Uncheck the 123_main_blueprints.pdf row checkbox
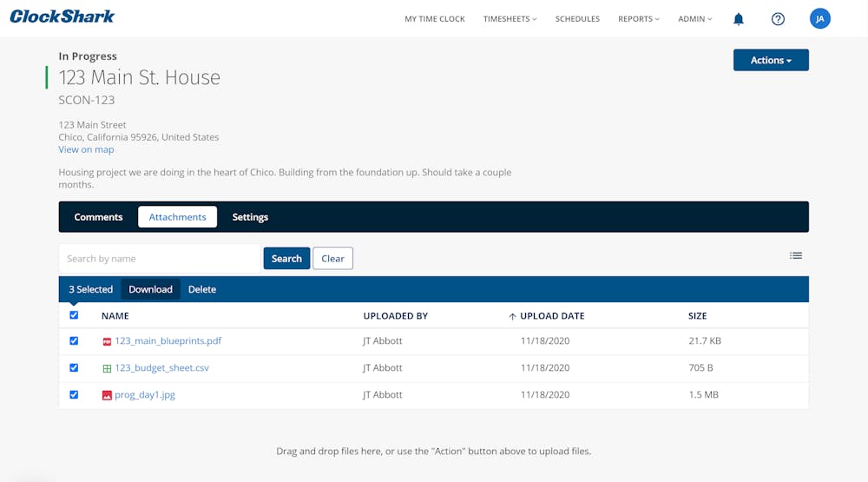The width and height of the screenshot is (868, 482). point(74,340)
